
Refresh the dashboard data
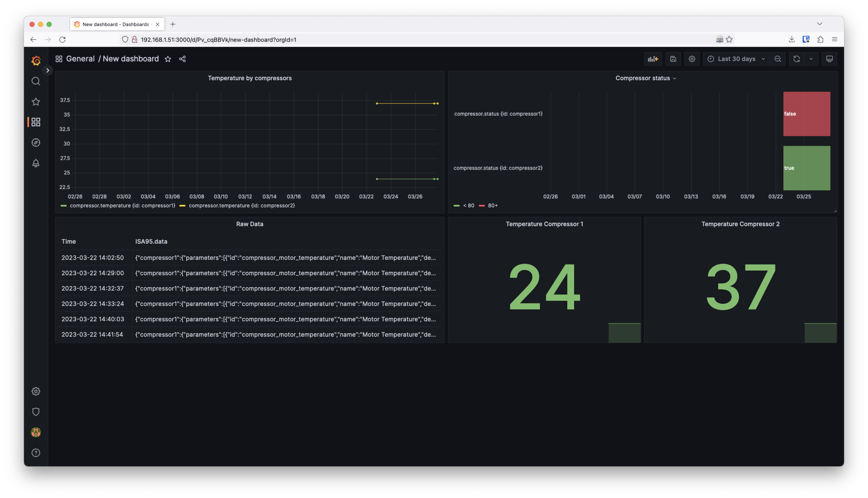tap(796, 59)
